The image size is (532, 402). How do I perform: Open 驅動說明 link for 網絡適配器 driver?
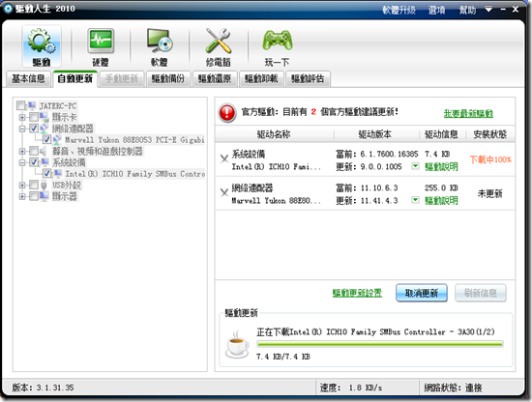(441, 200)
